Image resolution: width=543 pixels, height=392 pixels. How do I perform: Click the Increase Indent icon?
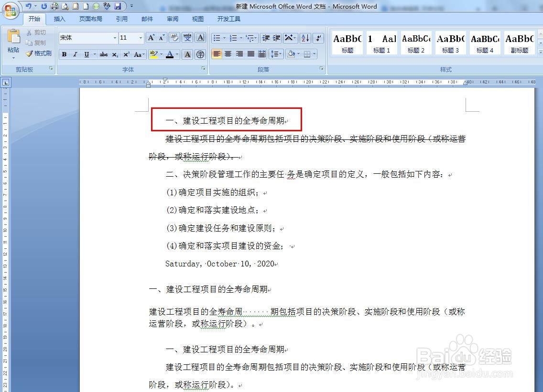(277, 37)
